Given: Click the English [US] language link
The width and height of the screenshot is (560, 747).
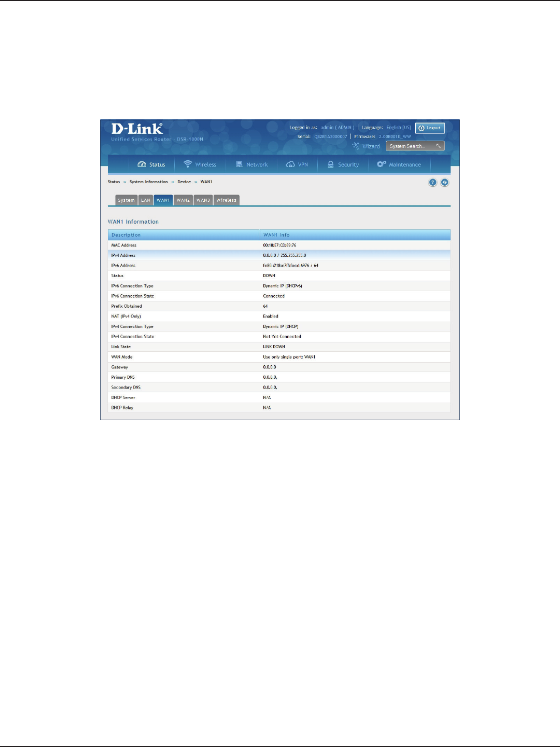Looking at the screenshot, I should pos(398,128).
